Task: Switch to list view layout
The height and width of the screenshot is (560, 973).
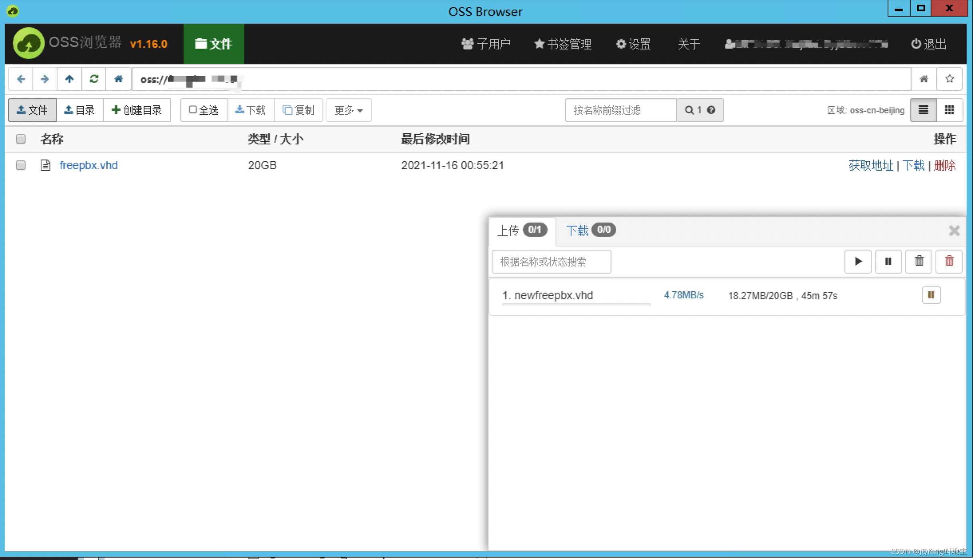Action: click(x=923, y=110)
